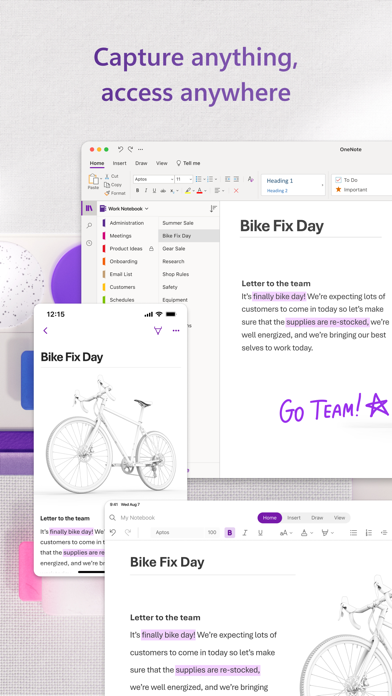Image resolution: width=392 pixels, height=696 pixels.
Task: Toggle Bold in the Mac ribbon
Action: click(x=137, y=190)
